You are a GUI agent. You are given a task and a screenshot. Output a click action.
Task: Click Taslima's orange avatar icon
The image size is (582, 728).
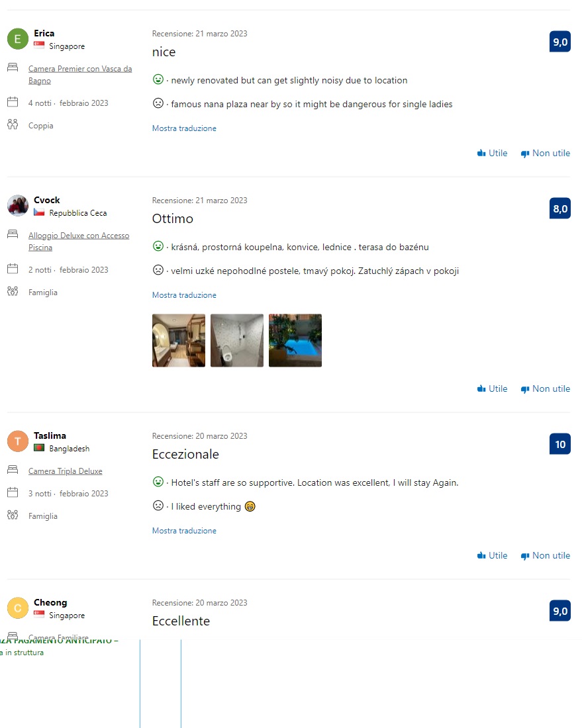pyautogui.click(x=18, y=441)
